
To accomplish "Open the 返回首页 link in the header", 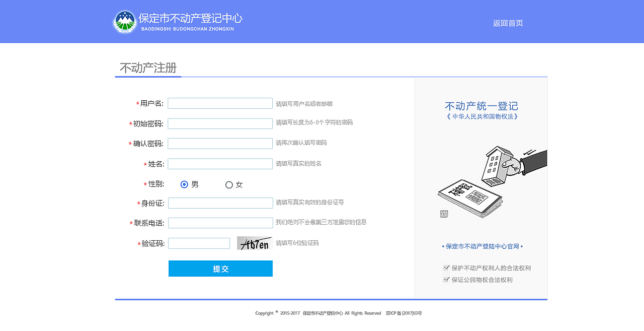I will pos(508,23).
